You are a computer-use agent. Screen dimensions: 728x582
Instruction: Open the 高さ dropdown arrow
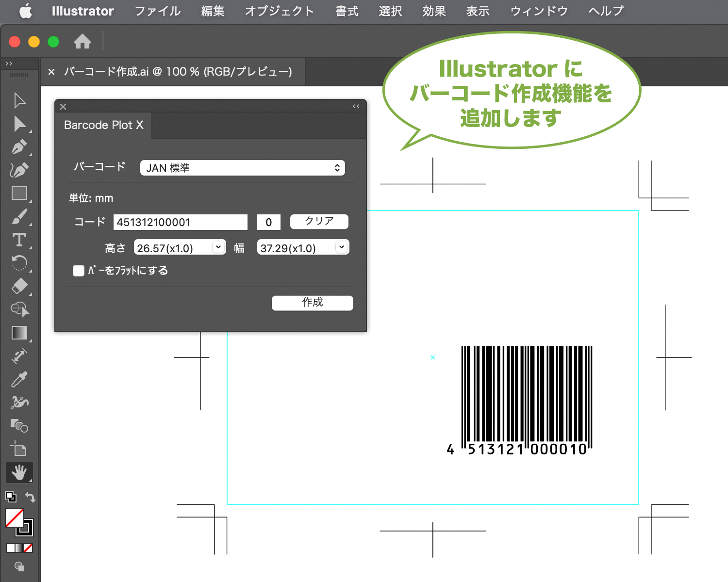point(218,247)
